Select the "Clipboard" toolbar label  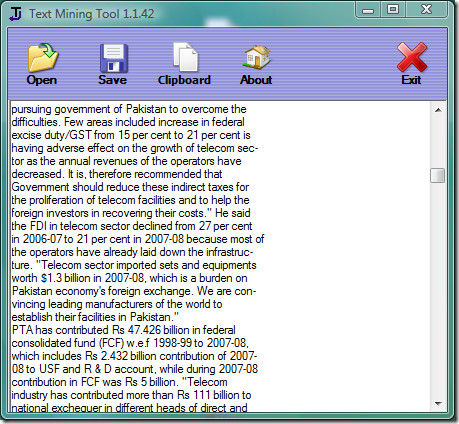pos(184,80)
